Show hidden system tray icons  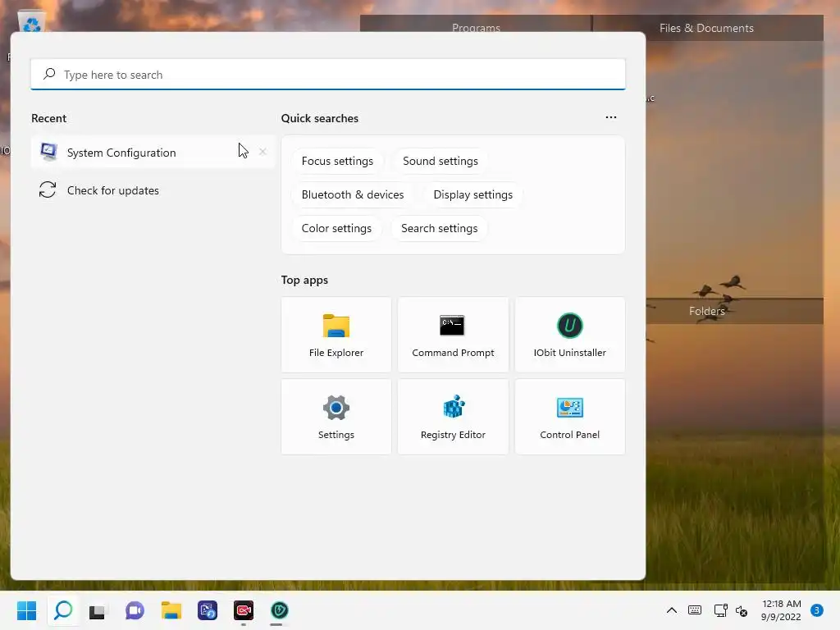pos(671,610)
